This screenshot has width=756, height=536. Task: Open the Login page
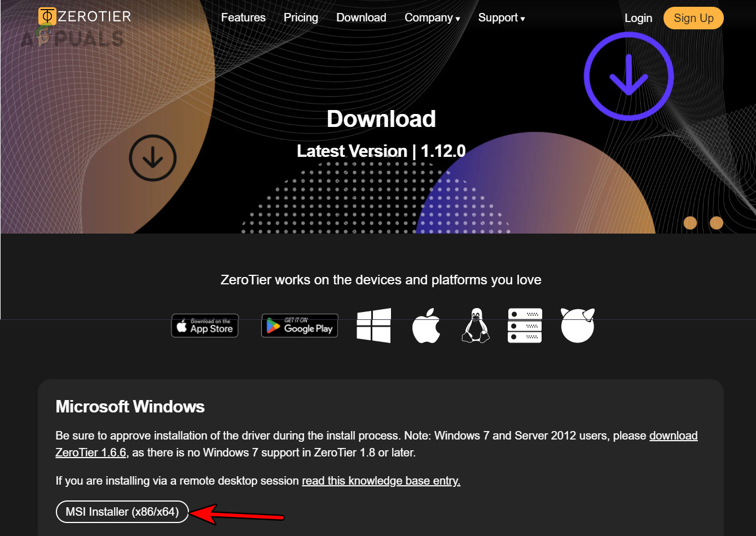click(638, 17)
